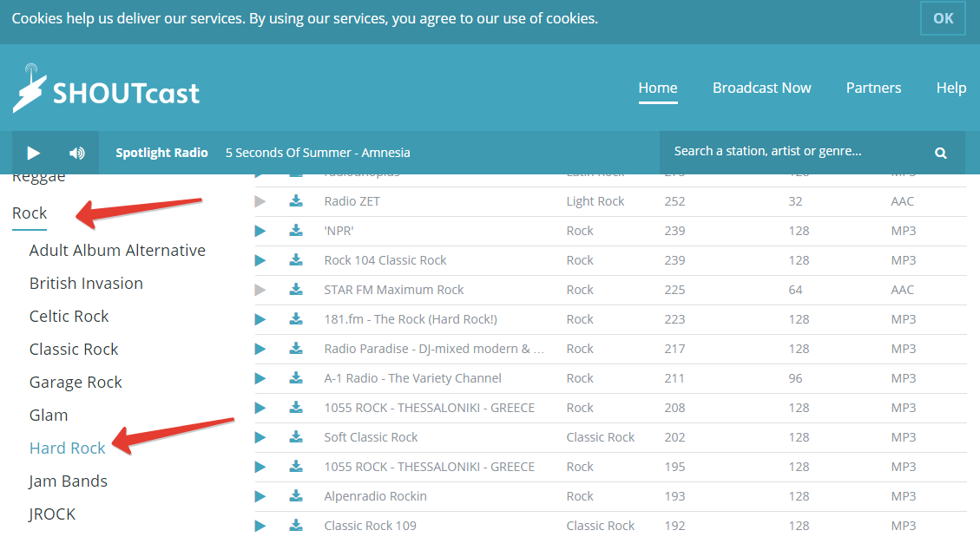
Task: Download STAR FM Maximum Rock playlist
Action: (x=296, y=289)
